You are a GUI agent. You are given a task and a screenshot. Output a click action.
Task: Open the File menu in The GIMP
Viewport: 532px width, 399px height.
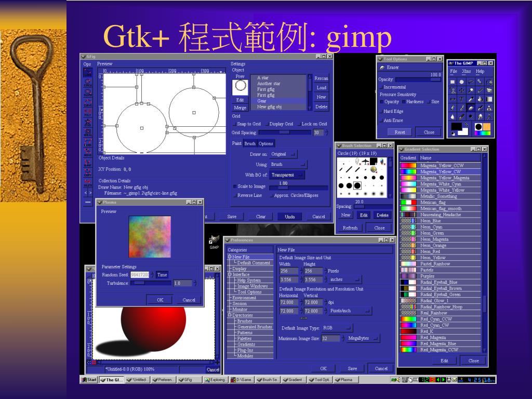point(453,71)
